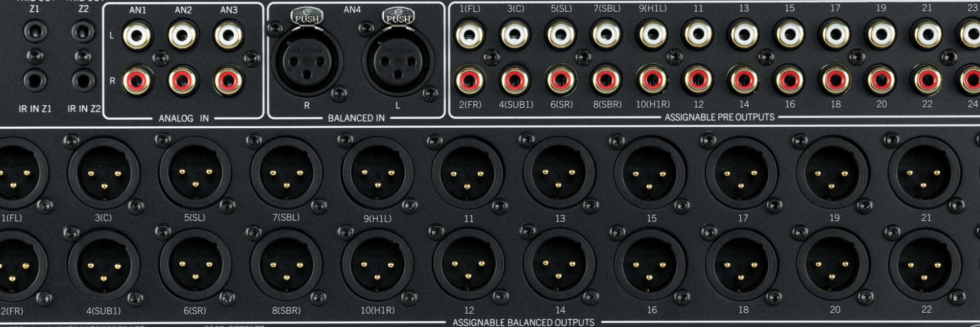Select the 4(SUB1) red RCA pre output
Image resolution: width=980 pixels, height=327 pixels.
click(x=515, y=80)
